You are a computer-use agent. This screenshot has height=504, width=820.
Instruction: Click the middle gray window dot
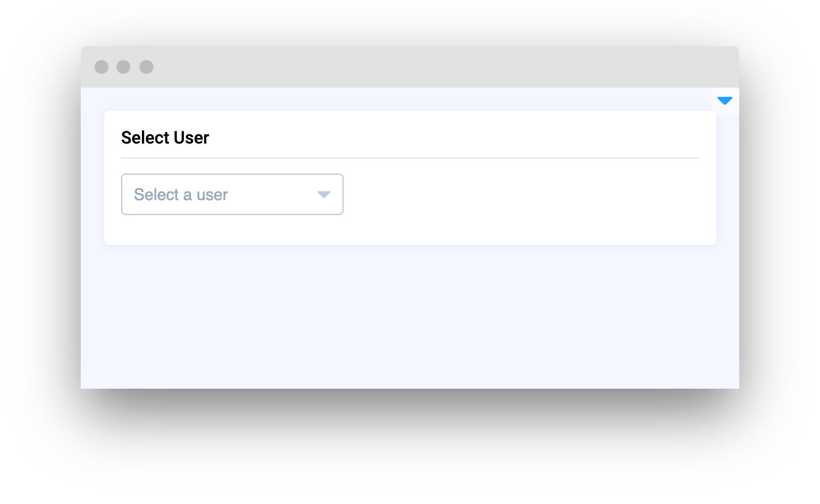click(x=123, y=67)
